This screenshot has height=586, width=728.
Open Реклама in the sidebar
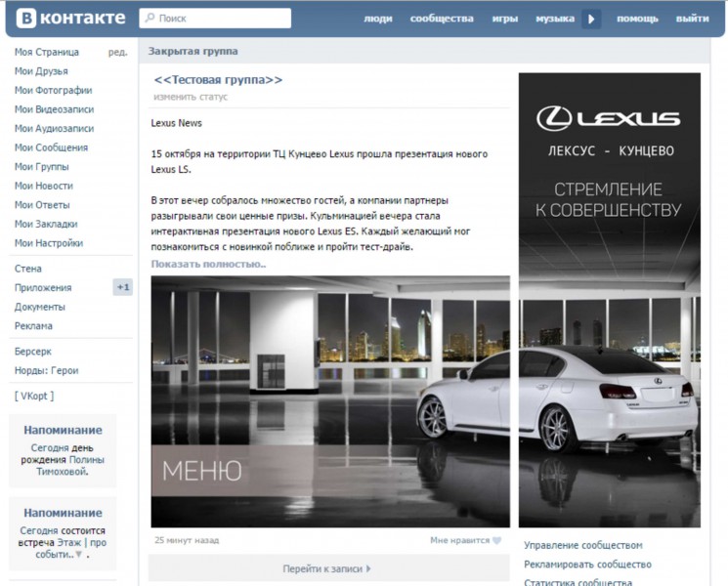click(33, 325)
